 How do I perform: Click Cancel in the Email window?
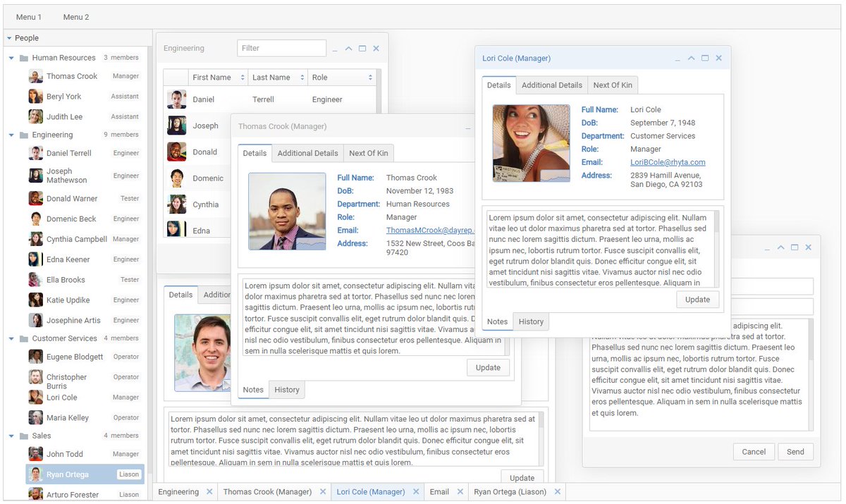pyautogui.click(x=754, y=452)
